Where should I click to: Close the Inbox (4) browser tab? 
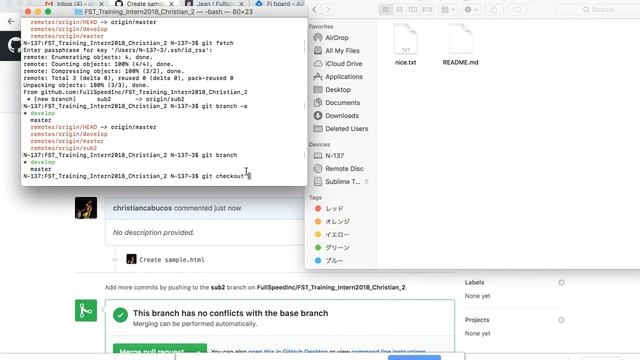click(102, 4)
